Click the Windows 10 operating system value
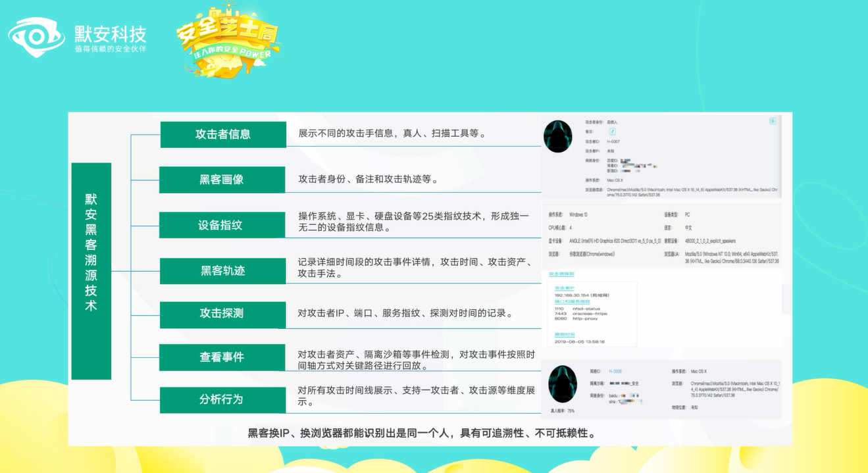Screen dimensions: 868x473 (x=579, y=215)
